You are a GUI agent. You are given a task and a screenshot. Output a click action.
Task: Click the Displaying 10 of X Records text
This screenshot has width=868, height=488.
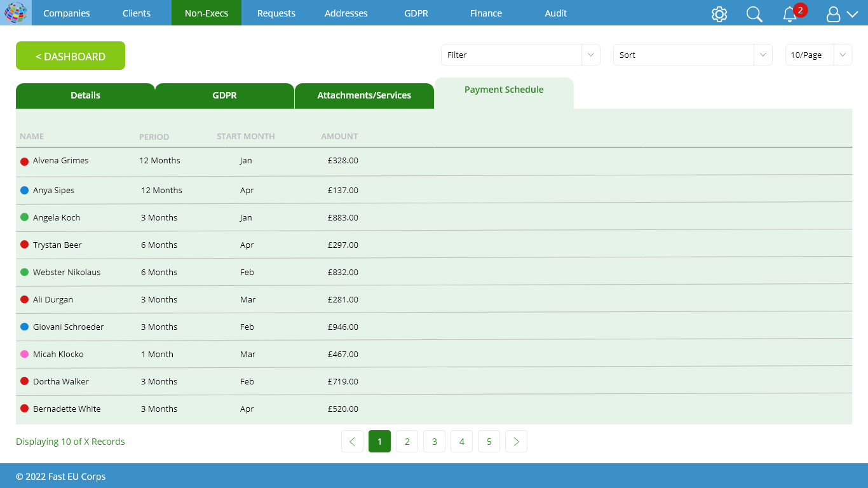pyautogui.click(x=71, y=442)
